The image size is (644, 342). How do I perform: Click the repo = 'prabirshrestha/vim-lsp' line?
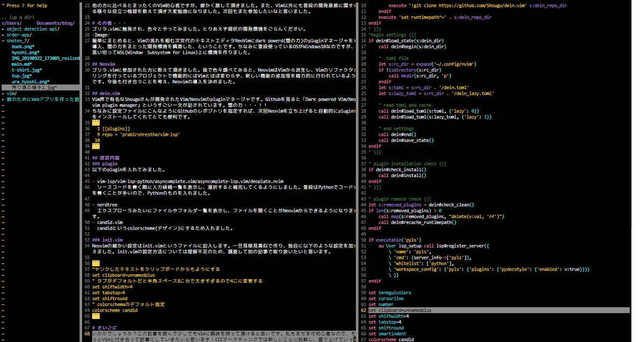tap(142, 134)
